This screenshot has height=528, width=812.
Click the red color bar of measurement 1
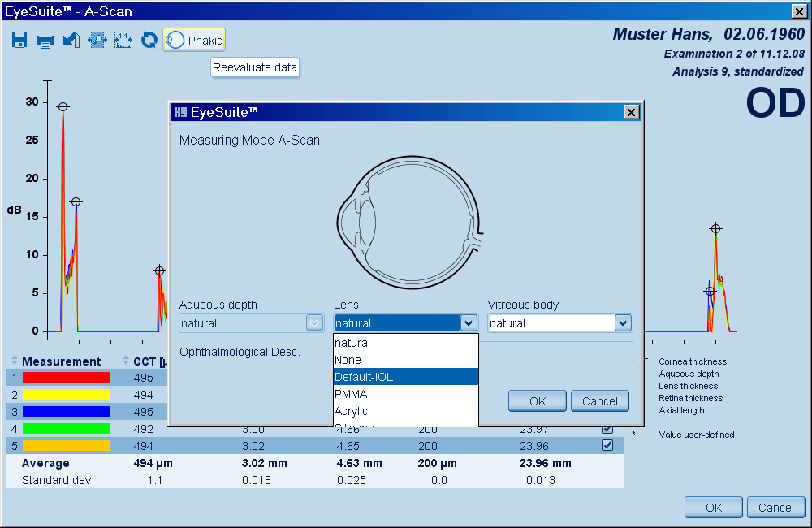coord(66,378)
